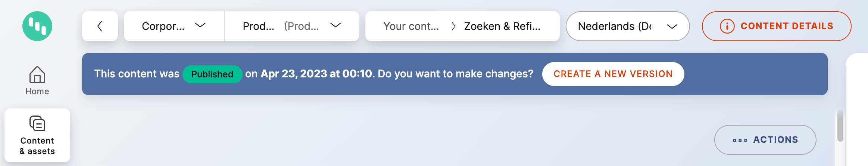
Task: Click the three dots icon beside Actions
Action: (x=740, y=140)
